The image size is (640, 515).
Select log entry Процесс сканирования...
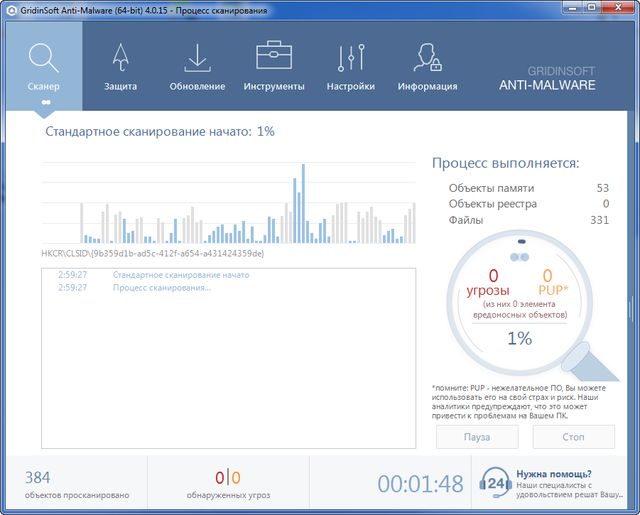[162, 288]
